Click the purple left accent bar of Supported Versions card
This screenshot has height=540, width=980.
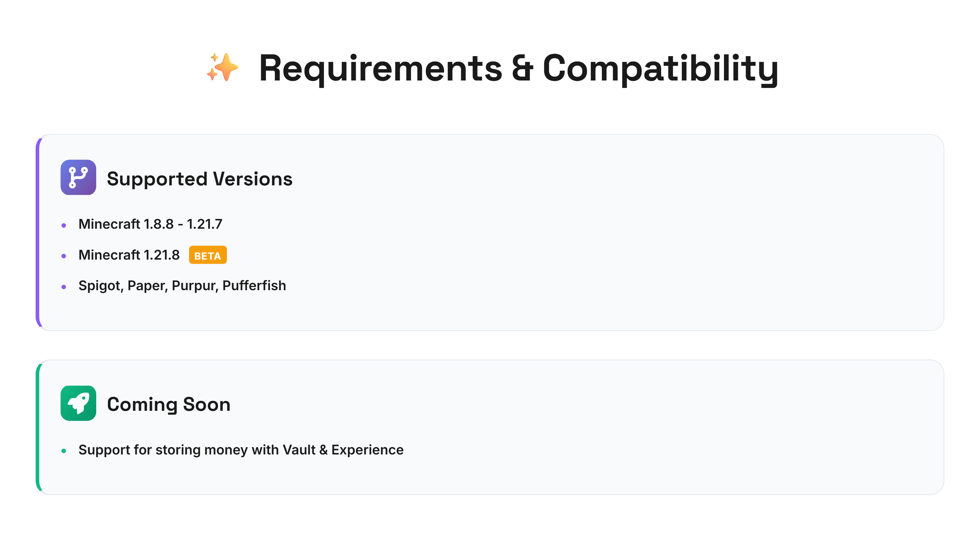(38, 233)
